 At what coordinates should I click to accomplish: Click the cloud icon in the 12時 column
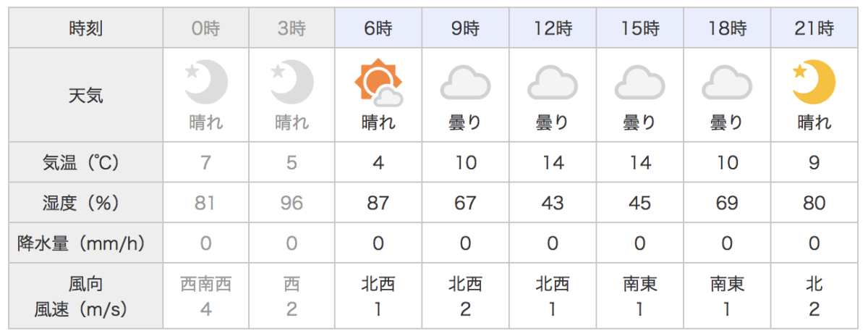pyautogui.click(x=553, y=83)
